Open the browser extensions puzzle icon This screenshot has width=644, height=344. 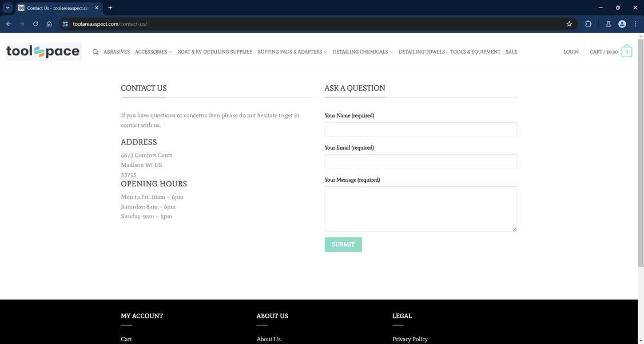587,23
